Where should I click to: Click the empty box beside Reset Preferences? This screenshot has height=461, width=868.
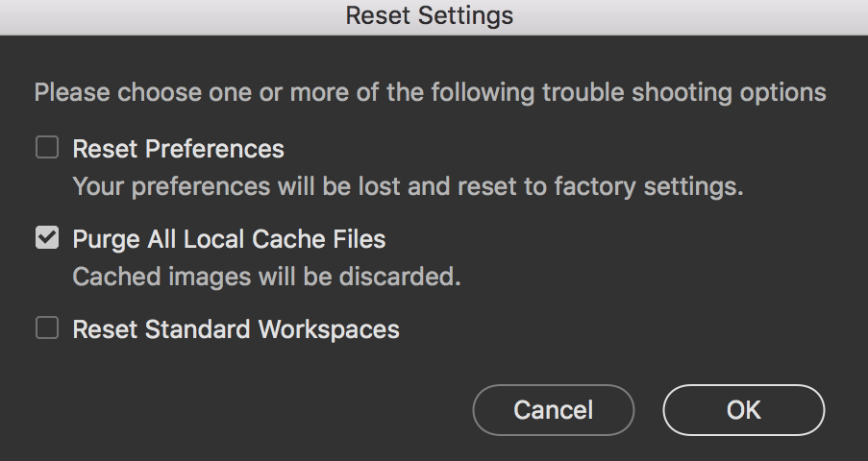(46, 148)
